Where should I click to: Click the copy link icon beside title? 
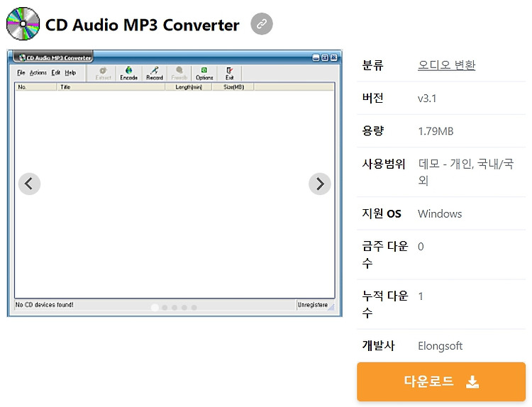click(x=261, y=24)
